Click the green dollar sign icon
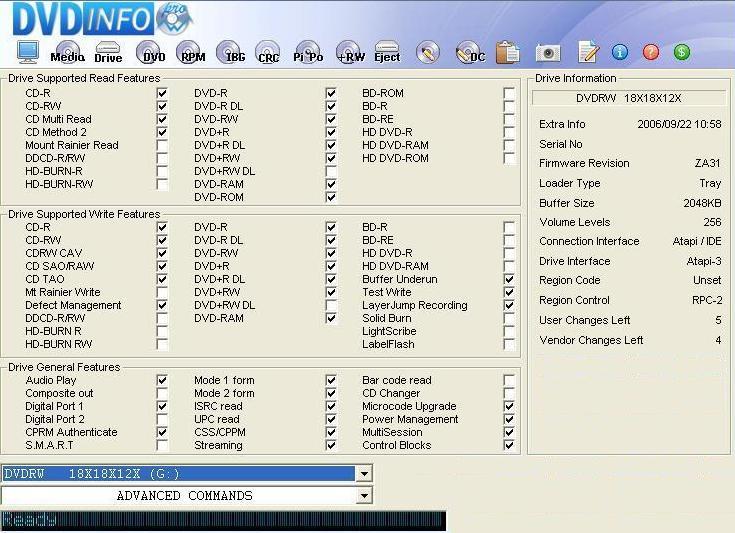Screen dimensions: 735x533 (x=682, y=52)
